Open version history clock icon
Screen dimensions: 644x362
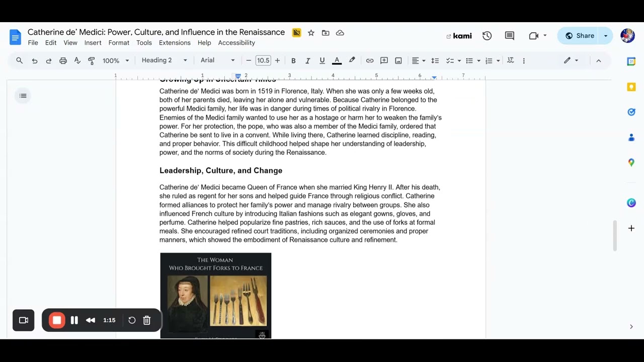(x=487, y=36)
